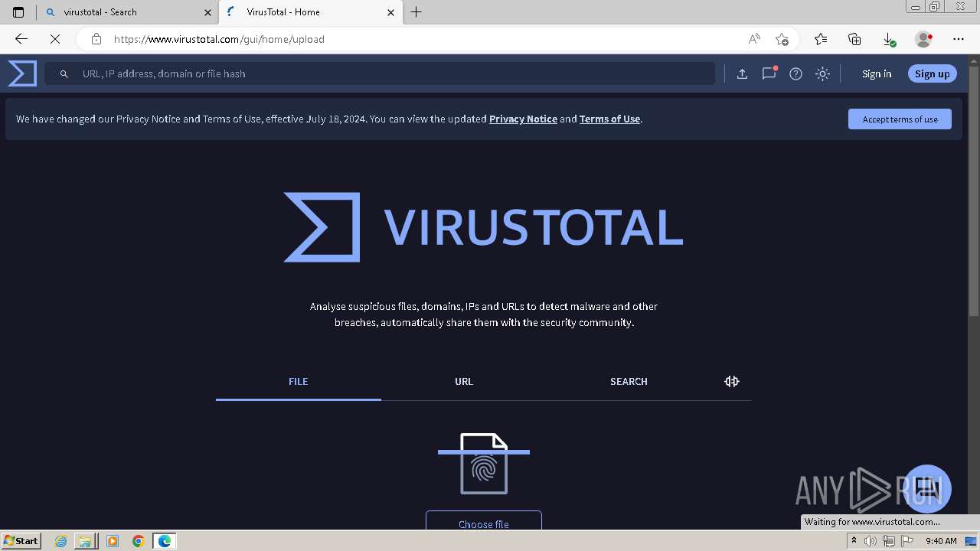This screenshot has height=551, width=980.
Task: Add this page to favorites star icon
Action: pyautogui.click(x=782, y=39)
